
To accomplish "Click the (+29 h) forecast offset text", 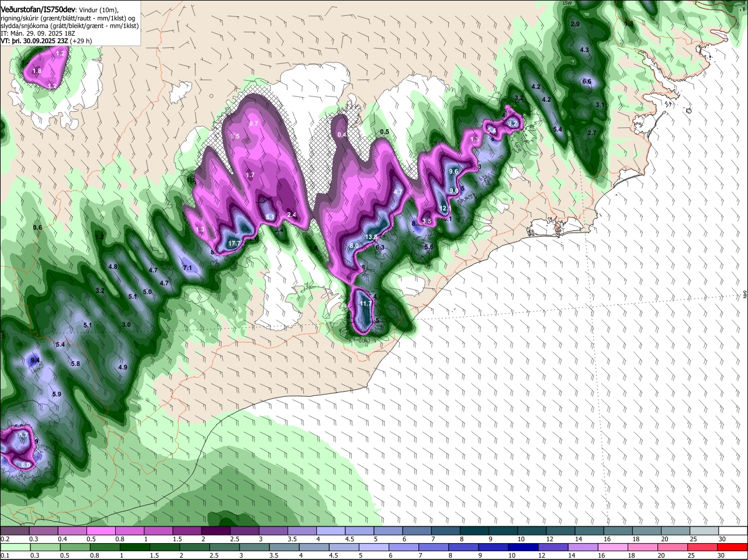I will 81,41.
